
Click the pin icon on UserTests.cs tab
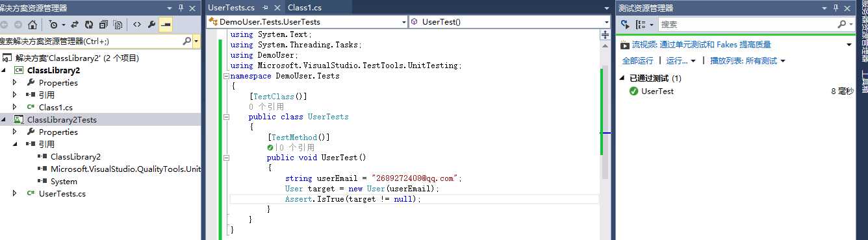(x=265, y=8)
